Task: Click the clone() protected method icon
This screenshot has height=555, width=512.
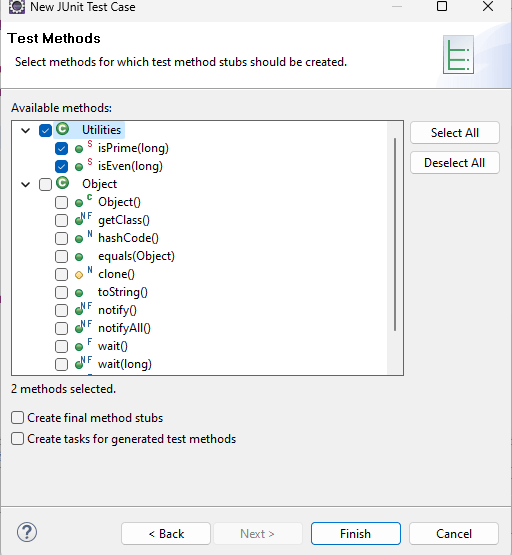Action: pos(84,273)
